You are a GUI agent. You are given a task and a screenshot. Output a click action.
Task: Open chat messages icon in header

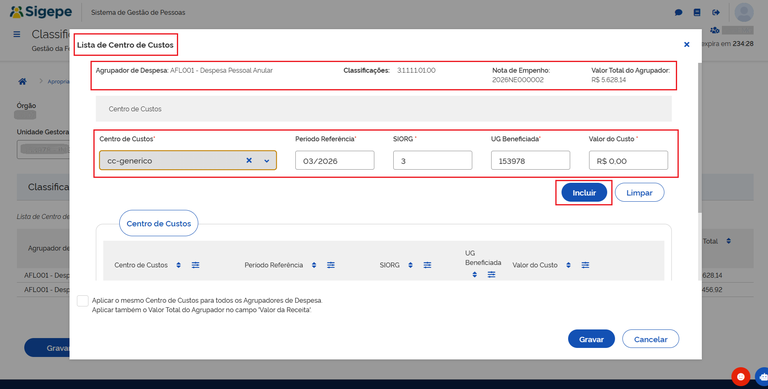coord(678,12)
